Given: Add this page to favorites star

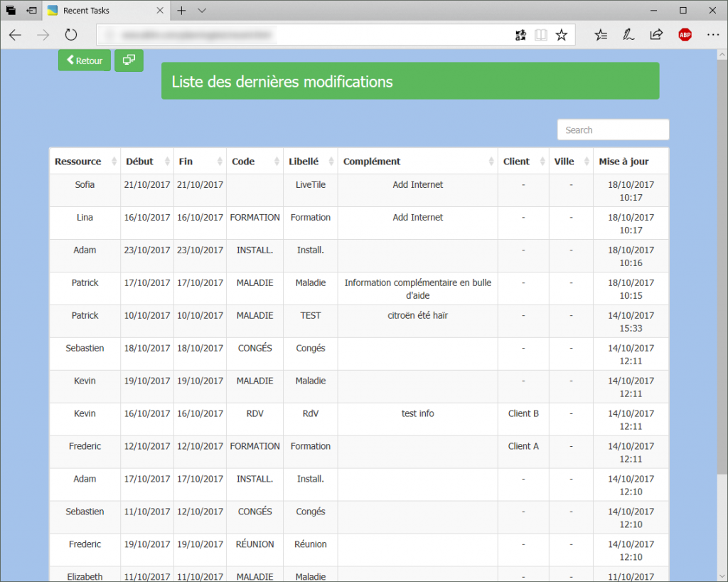Looking at the screenshot, I should click(x=561, y=34).
